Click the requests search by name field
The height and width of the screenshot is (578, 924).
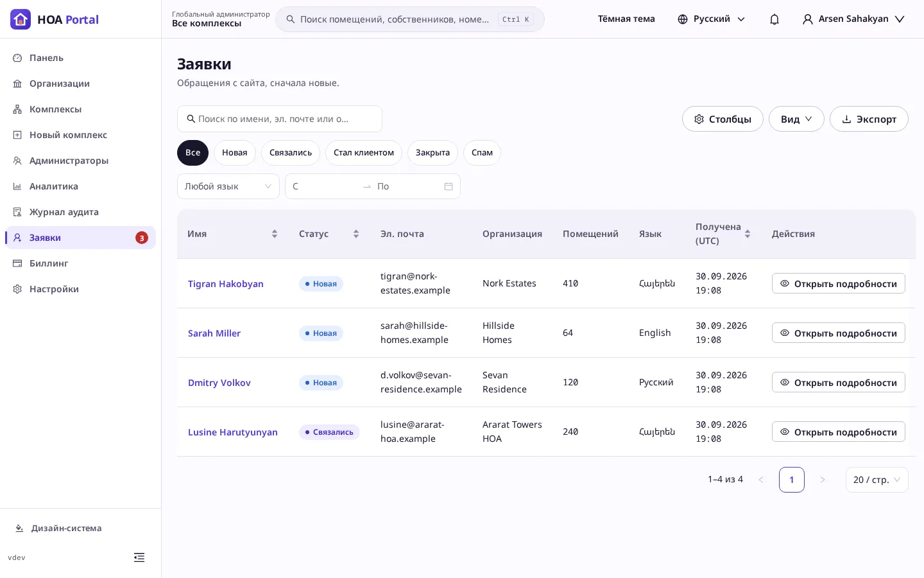click(280, 119)
